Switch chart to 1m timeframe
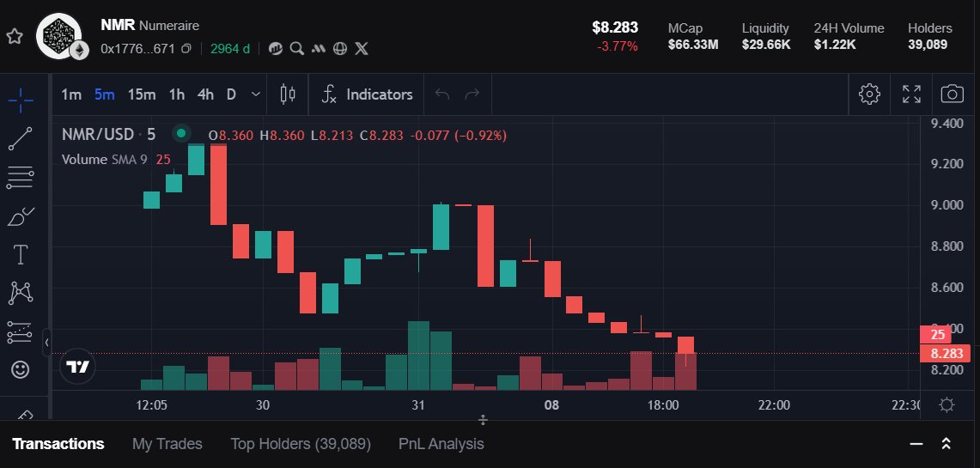This screenshot has height=468, width=980. (x=71, y=95)
